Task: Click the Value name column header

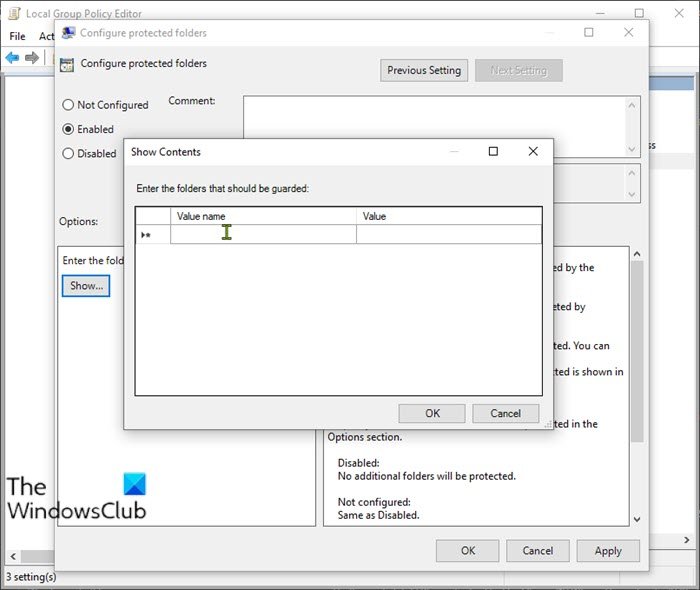Action: (263, 216)
